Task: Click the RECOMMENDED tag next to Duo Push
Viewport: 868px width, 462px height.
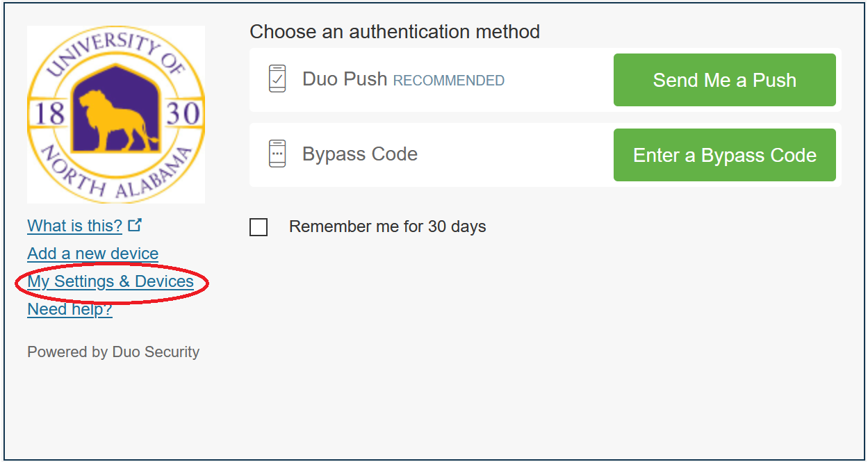Action: [x=448, y=81]
